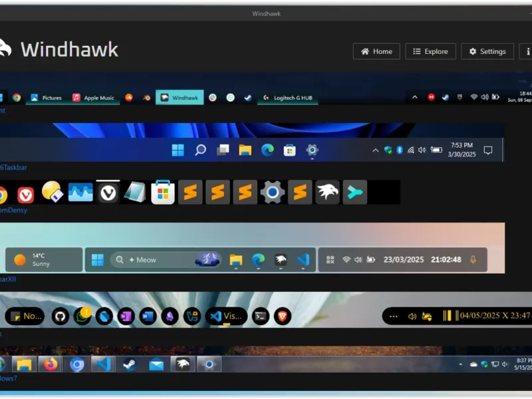Open the Home page in Windhawk
Screen dimensions: 532x399
pos(376,52)
